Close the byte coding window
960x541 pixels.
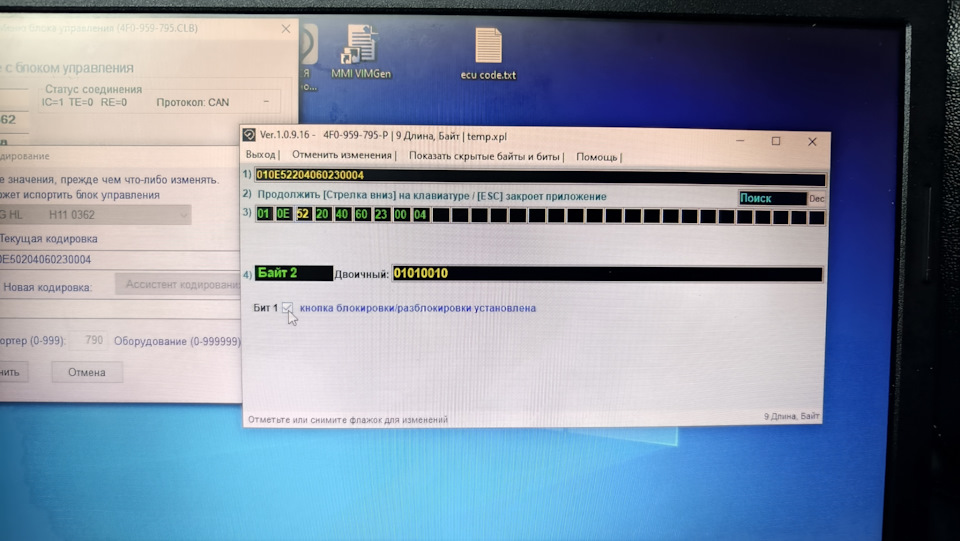pyautogui.click(x=812, y=141)
